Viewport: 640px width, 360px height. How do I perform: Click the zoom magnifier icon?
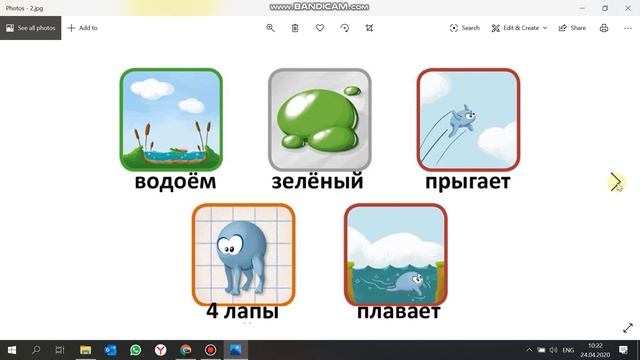click(x=270, y=28)
